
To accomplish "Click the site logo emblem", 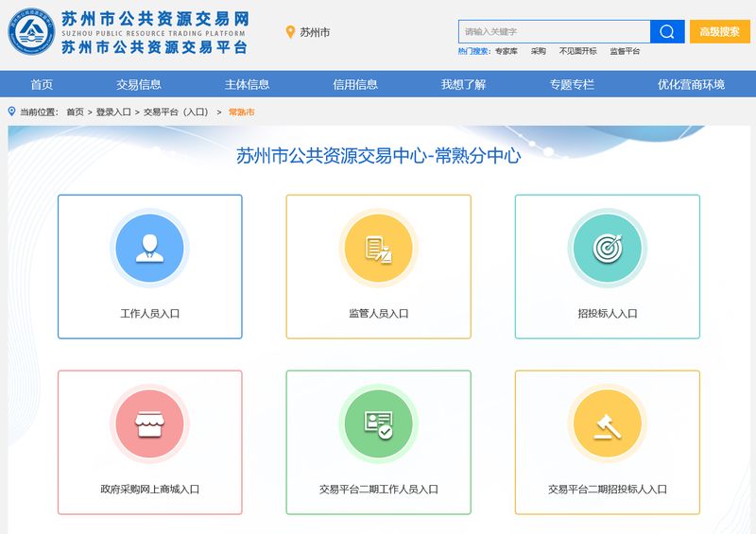I will tap(31, 32).
